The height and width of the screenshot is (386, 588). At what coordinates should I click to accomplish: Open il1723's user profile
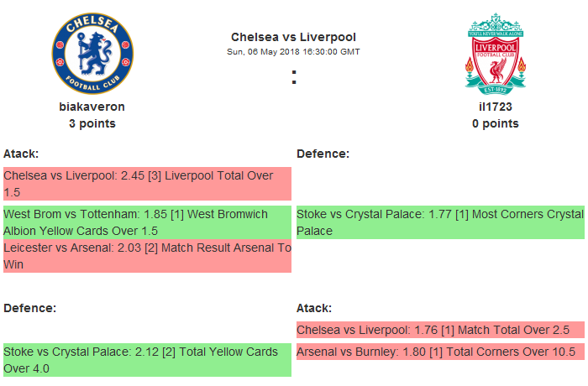coord(496,107)
